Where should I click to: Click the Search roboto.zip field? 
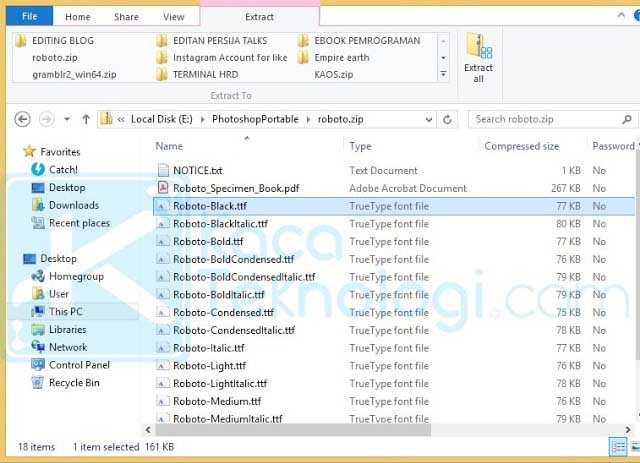pos(550,119)
